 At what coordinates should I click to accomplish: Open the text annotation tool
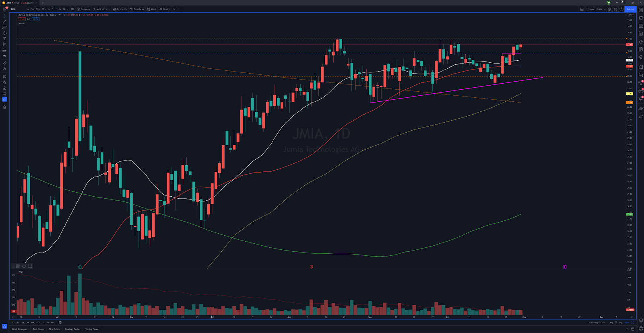[x=4, y=39]
